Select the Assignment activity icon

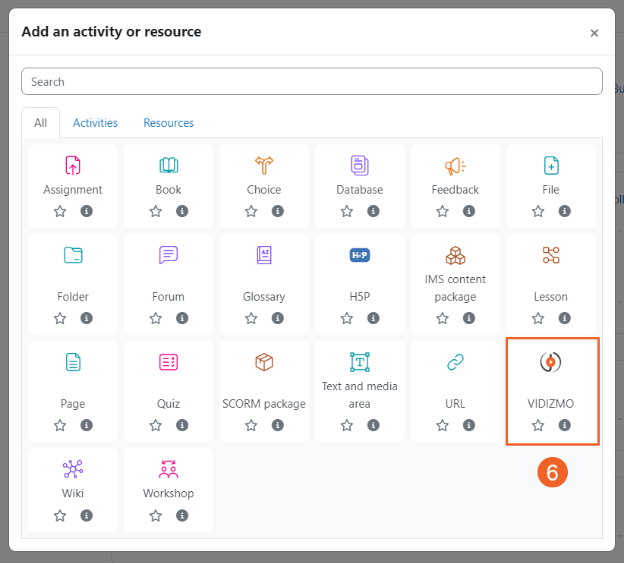[73, 166]
